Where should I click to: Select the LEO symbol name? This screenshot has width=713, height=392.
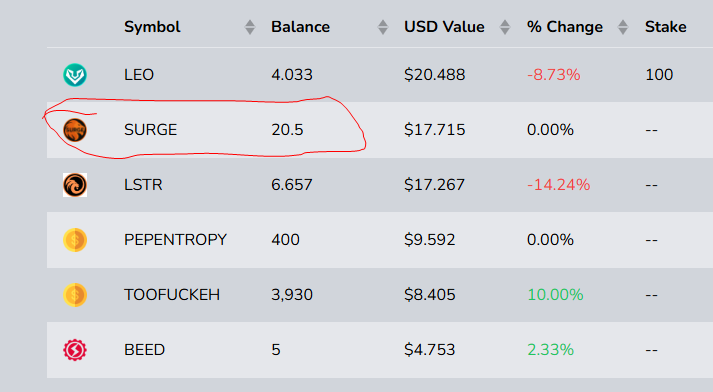139,75
